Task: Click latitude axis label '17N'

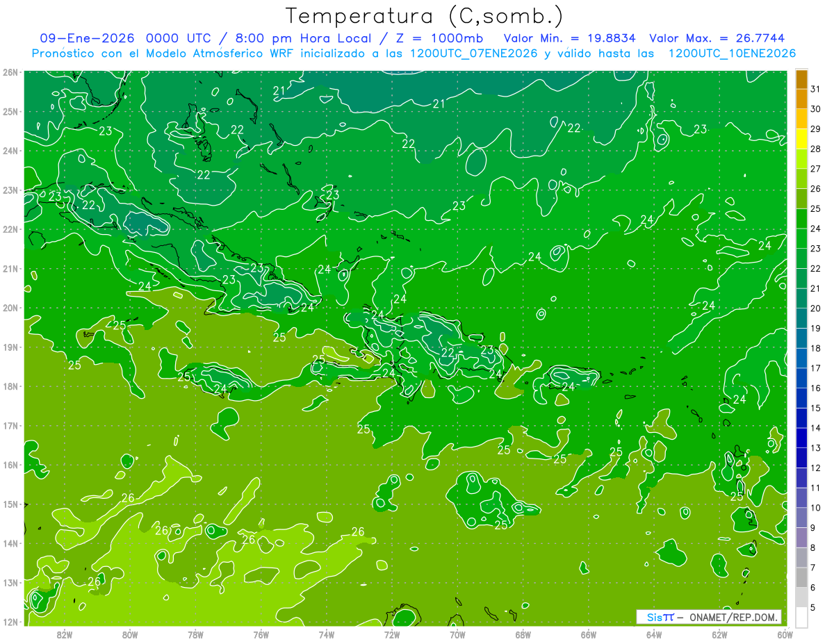Action: (10, 426)
